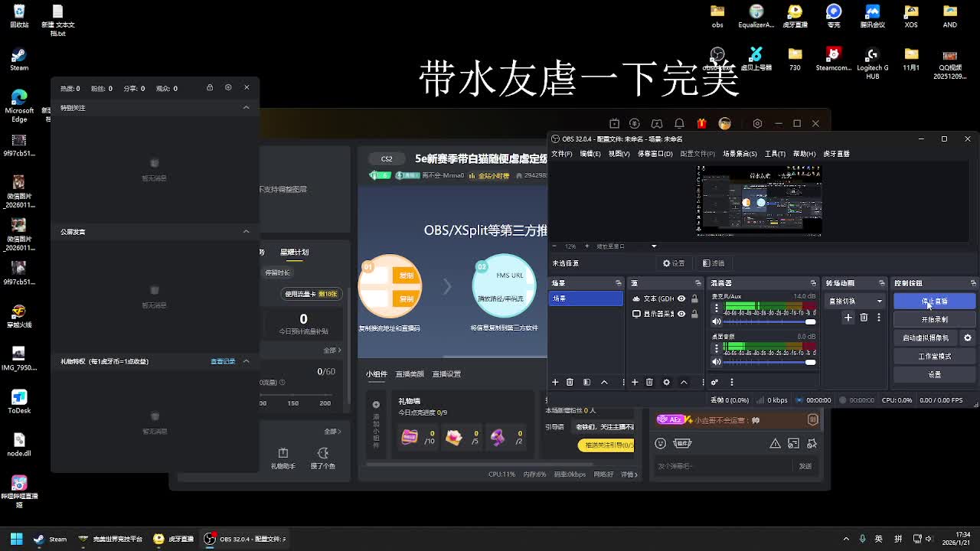This screenshot has height=551, width=980.
Task: Switch to the 直播设置 tab
Action: point(446,374)
